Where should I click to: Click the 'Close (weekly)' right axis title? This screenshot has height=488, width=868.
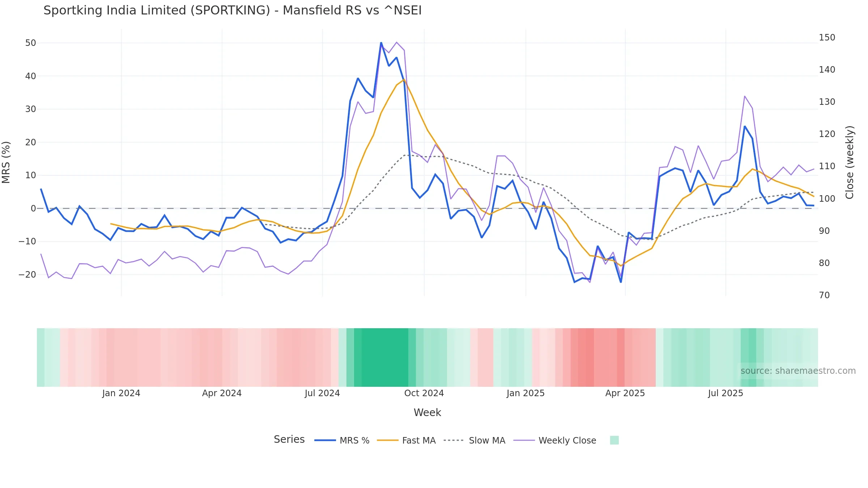pyautogui.click(x=850, y=162)
